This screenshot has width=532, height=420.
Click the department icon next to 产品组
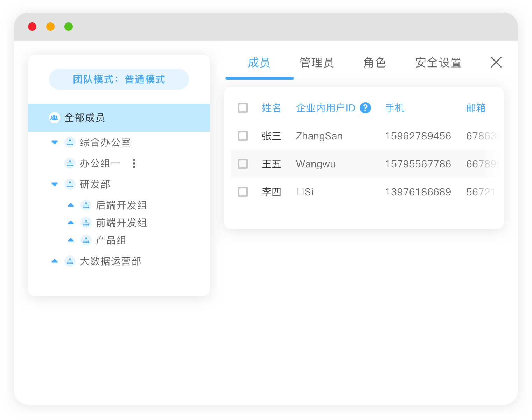(x=86, y=240)
